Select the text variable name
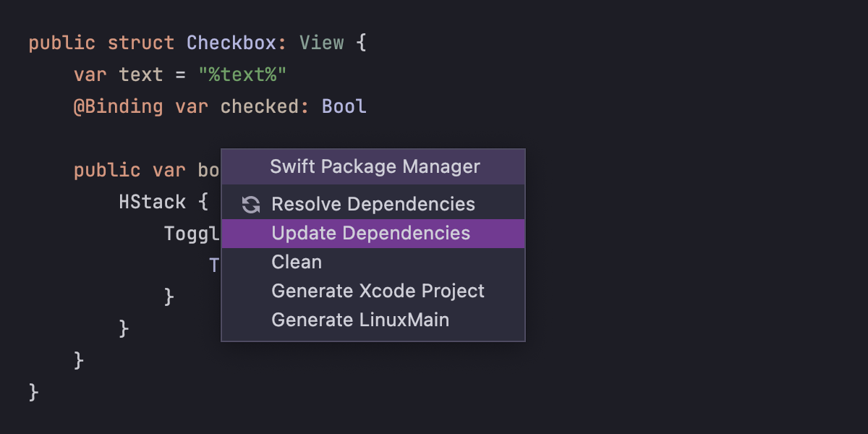The height and width of the screenshot is (434, 868). [x=140, y=75]
